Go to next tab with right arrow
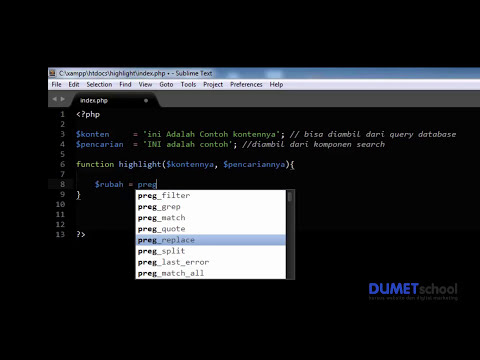This screenshot has height=360, width=480. [62, 99]
